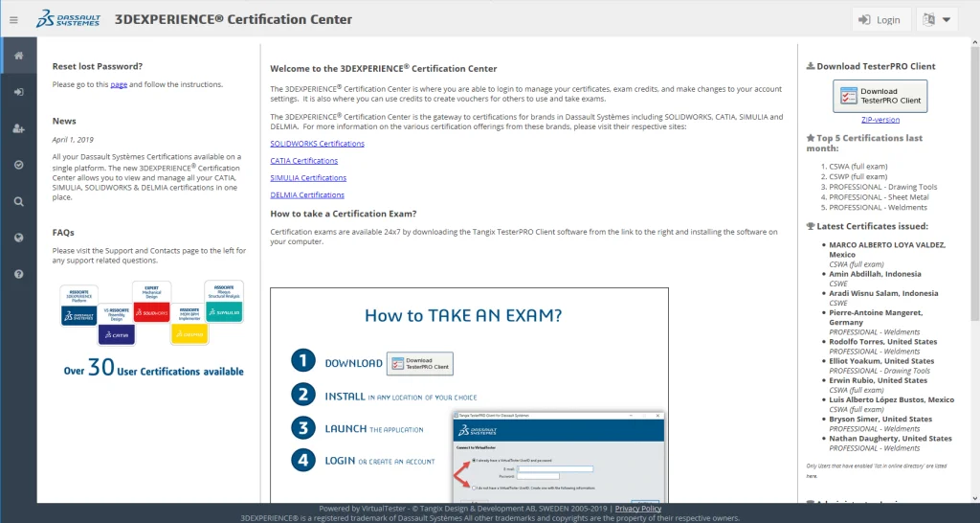
Task: Open the hamburger menu icon
Action: point(13,20)
